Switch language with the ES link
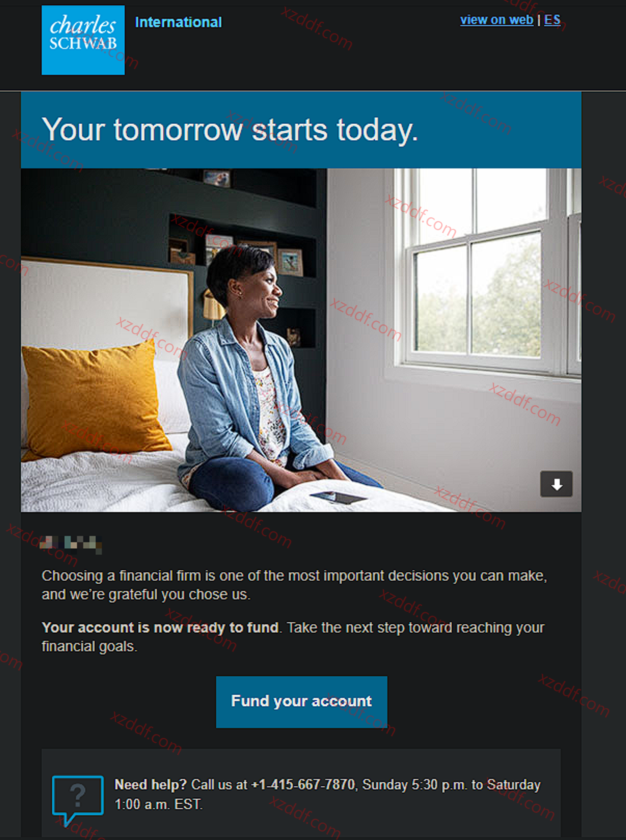 coord(552,20)
